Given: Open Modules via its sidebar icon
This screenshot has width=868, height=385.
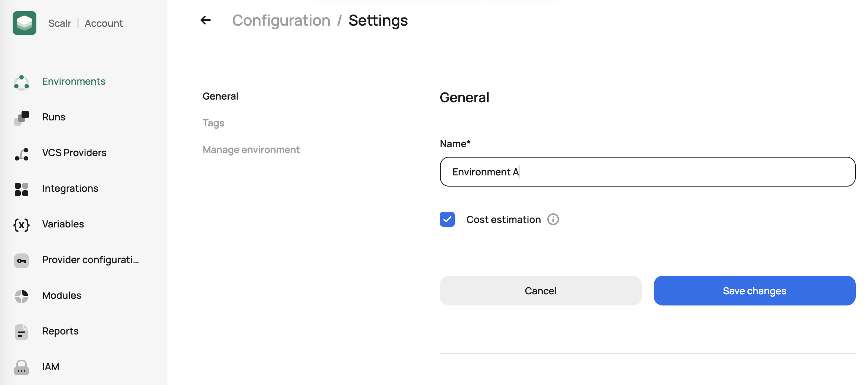Looking at the screenshot, I should 22,296.
